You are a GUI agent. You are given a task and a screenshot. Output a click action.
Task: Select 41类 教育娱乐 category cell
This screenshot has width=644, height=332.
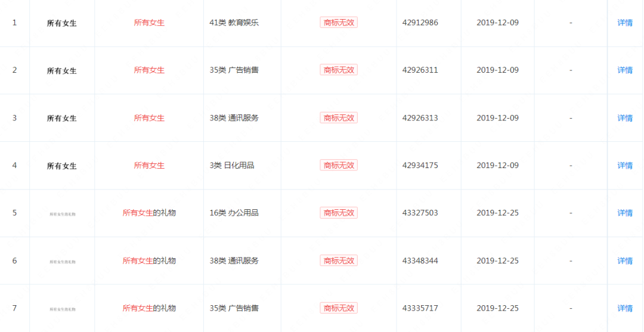234,23
